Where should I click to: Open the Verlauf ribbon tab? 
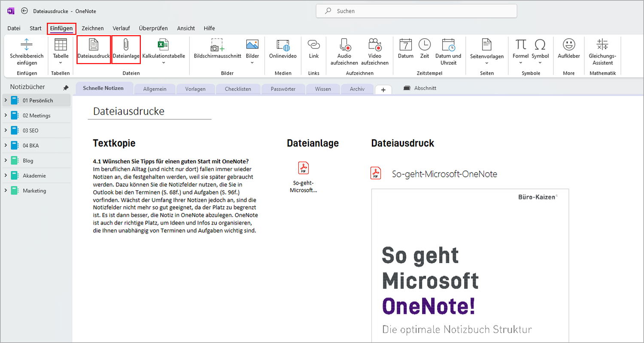click(x=121, y=28)
